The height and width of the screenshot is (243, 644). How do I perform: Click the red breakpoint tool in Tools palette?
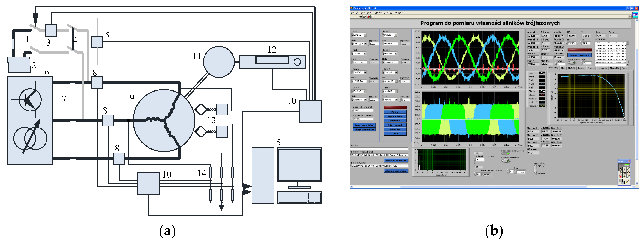tap(621, 177)
